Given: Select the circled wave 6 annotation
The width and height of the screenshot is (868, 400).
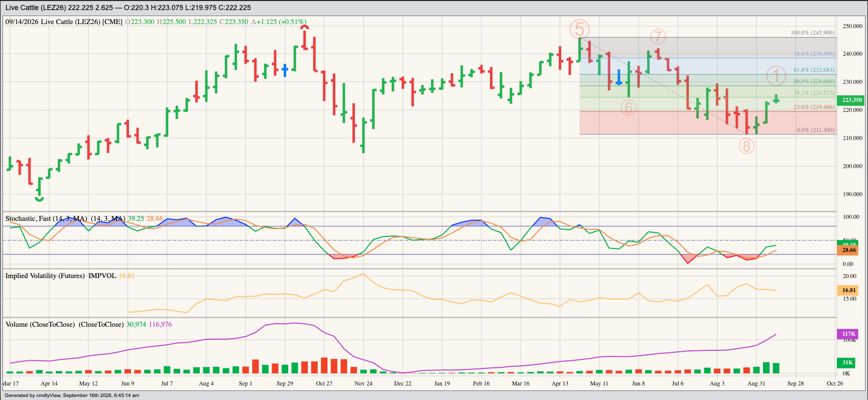Looking at the screenshot, I should (x=629, y=107).
